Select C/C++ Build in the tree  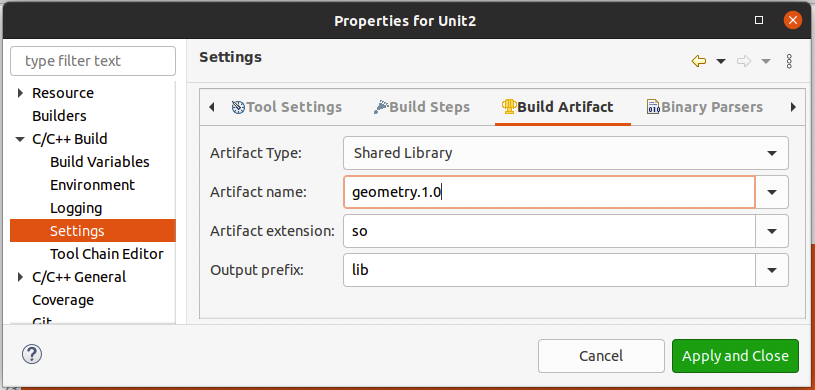(x=70, y=139)
